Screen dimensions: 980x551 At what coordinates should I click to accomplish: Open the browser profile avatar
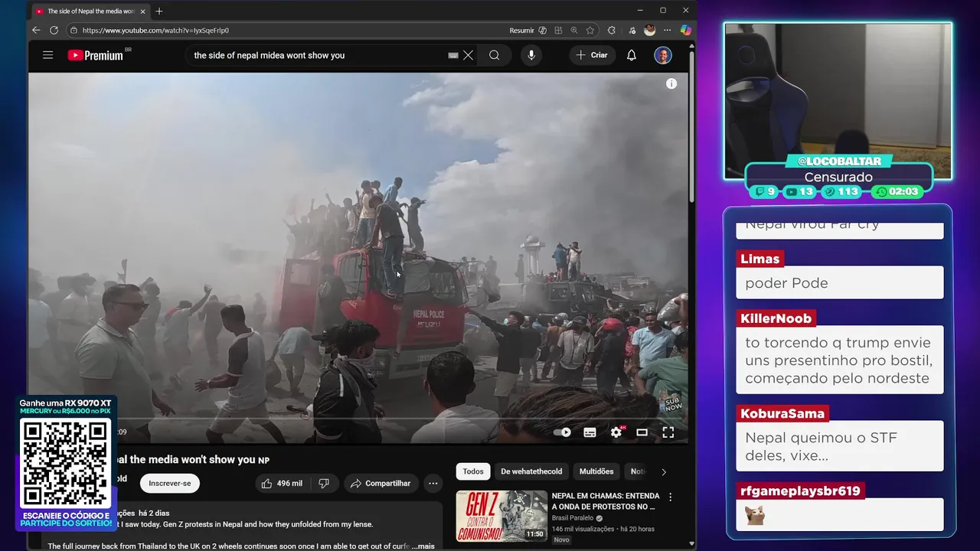point(650,30)
